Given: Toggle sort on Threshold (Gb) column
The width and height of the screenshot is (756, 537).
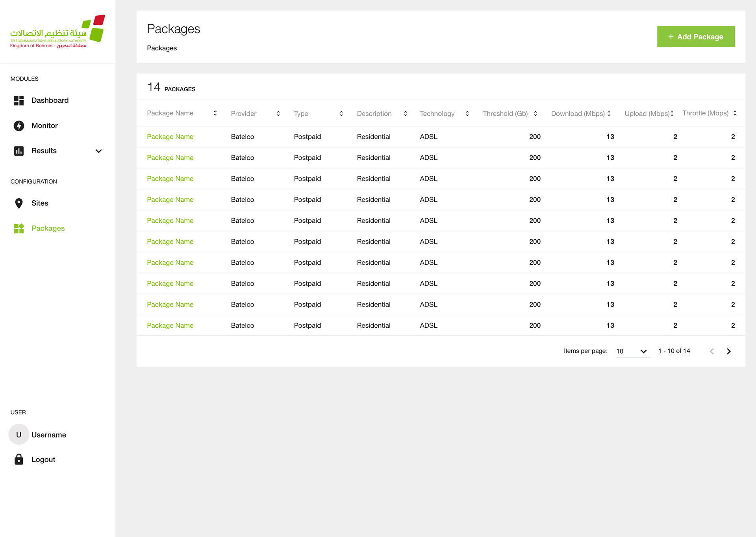Looking at the screenshot, I should coord(535,114).
